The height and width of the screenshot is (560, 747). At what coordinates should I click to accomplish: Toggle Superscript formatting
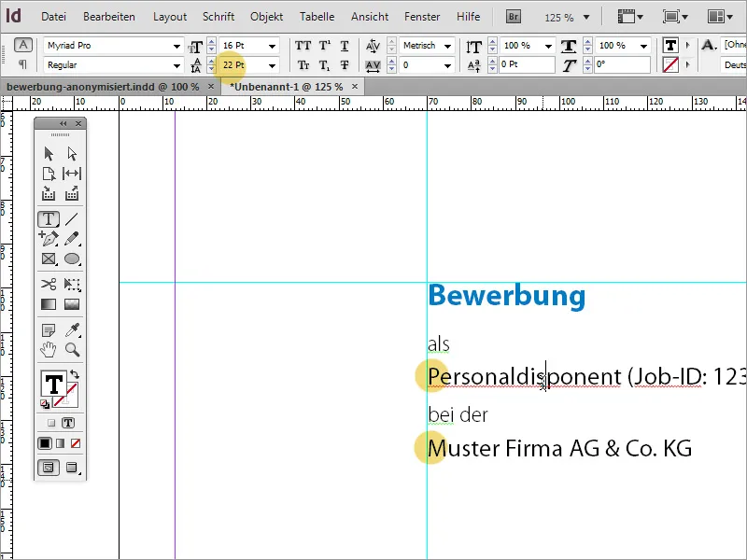(324, 46)
